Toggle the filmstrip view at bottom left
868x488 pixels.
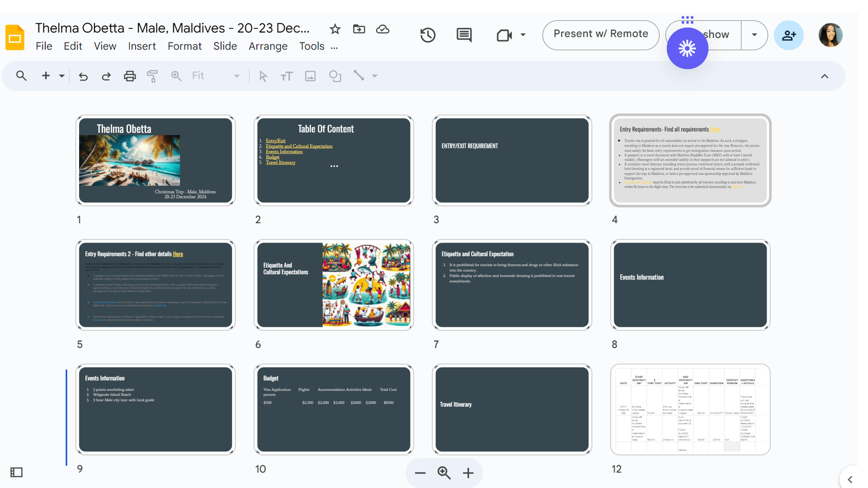pyautogui.click(x=16, y=472)
